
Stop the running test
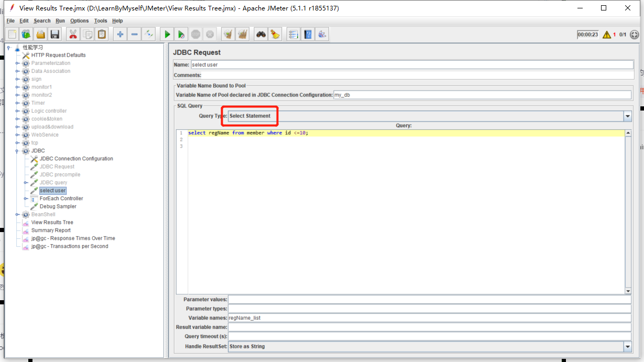click(195, 35)
